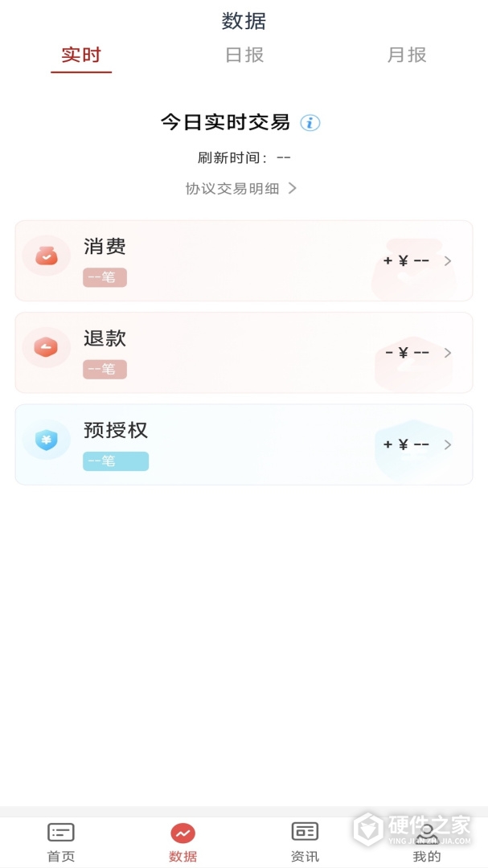Select the 实时 tab

tap(81, 55)
